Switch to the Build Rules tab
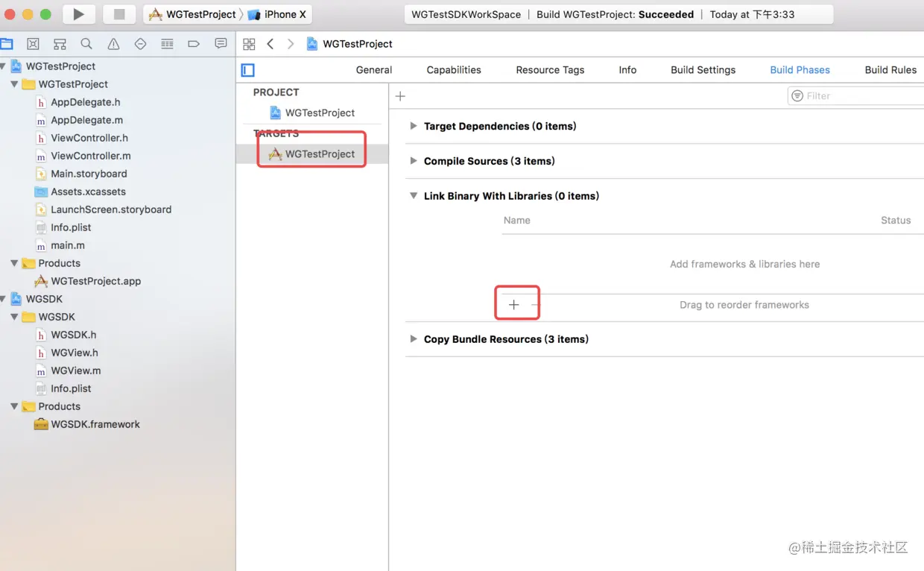 point(890,70)
